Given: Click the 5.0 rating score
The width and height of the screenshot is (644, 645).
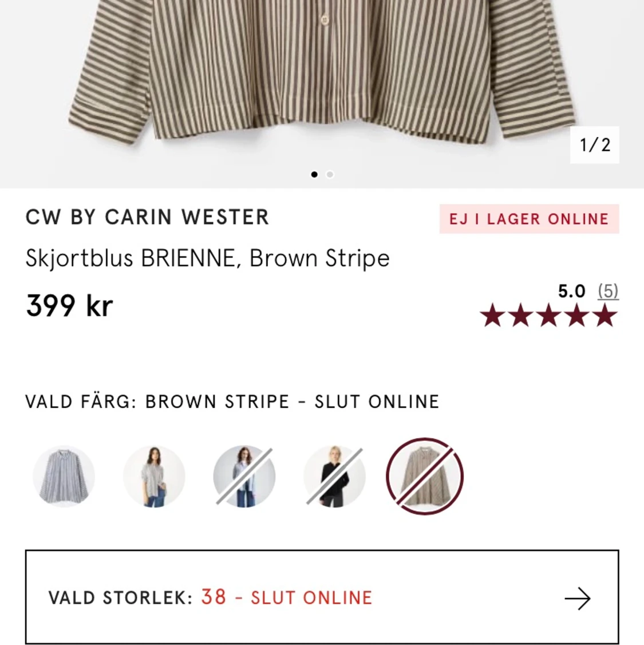Looking at the screenshot, I should (x=571, y=291).
